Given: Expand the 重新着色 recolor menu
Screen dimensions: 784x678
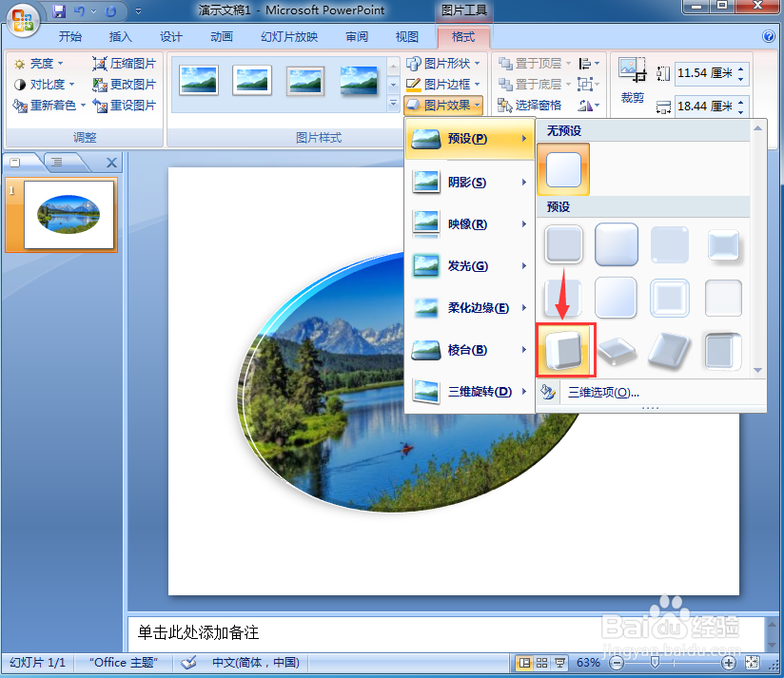Looking at the screenshot, I should (x=49, y=106).
